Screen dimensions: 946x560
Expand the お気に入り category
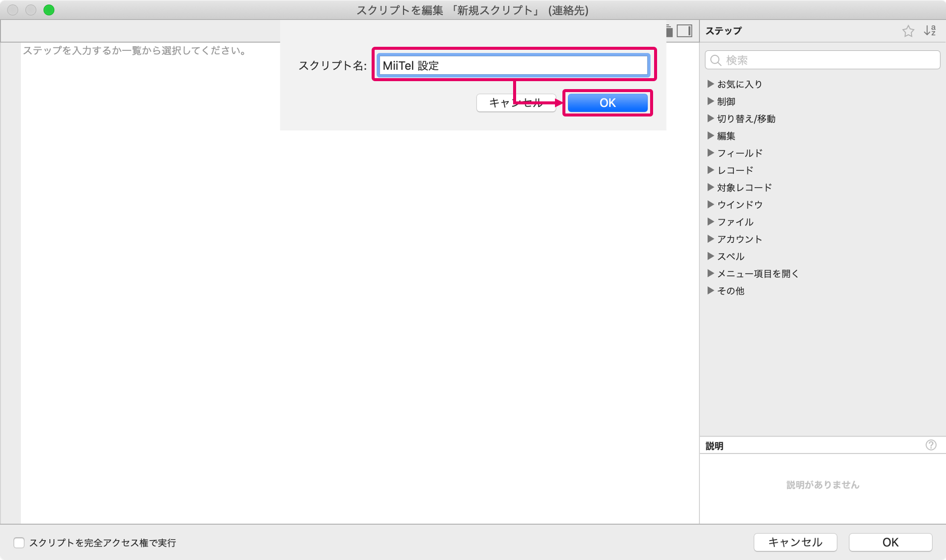pyautogui.click(x=710, y=84)
